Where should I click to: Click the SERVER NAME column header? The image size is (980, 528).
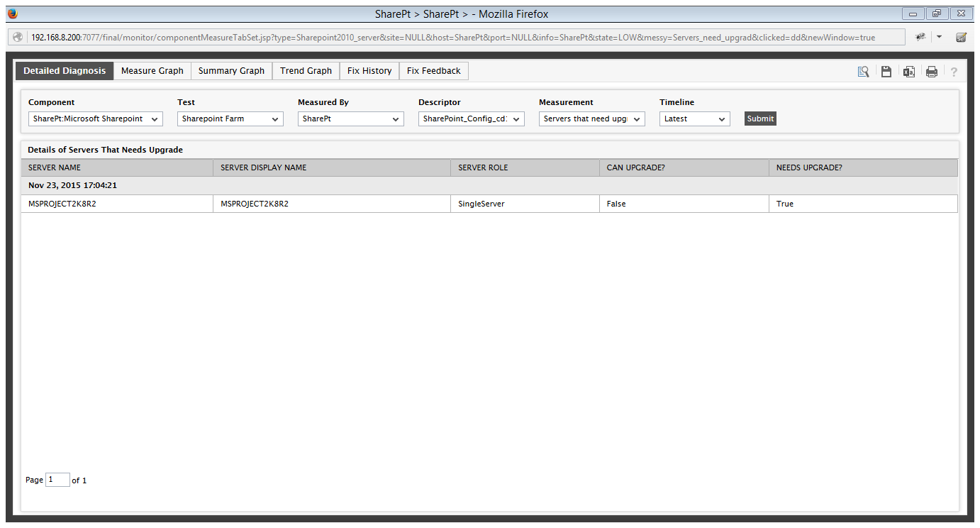pos(117,168)
